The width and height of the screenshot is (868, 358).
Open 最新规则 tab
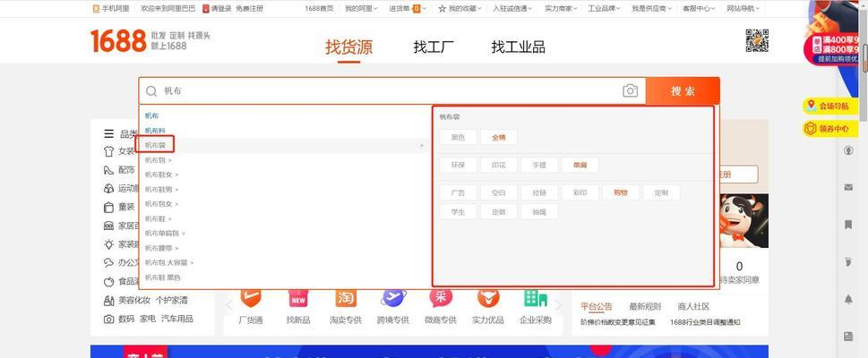(x=645, y=307)
